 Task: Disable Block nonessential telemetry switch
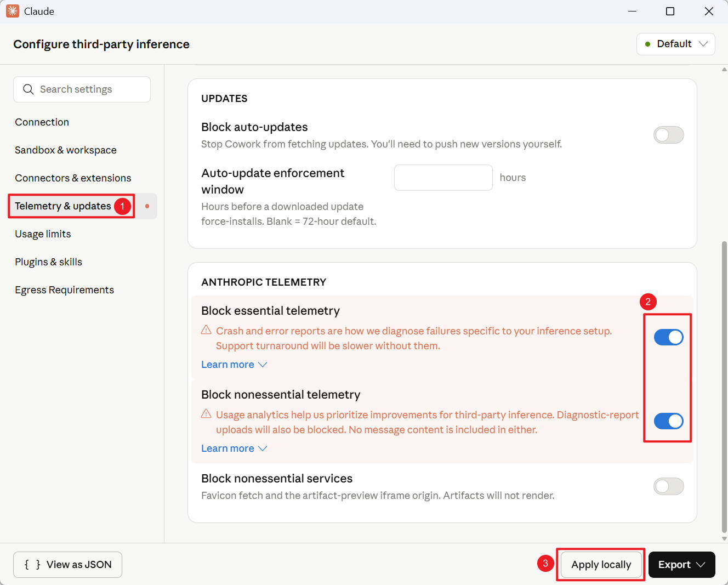pos(668,421)
